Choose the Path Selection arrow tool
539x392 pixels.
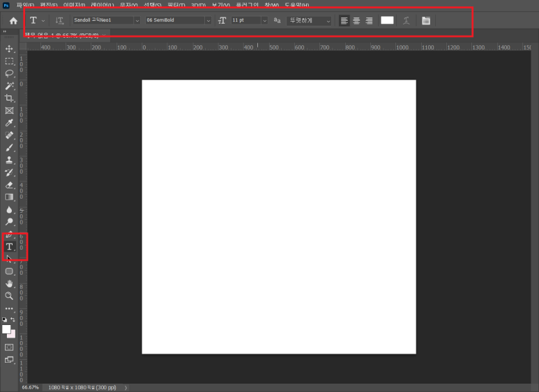click(9, 259)
